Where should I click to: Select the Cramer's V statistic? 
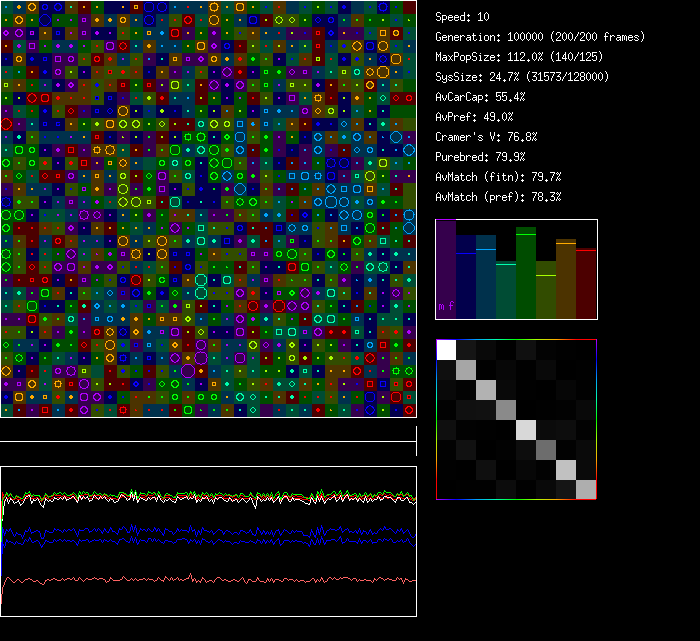point(486,137)
